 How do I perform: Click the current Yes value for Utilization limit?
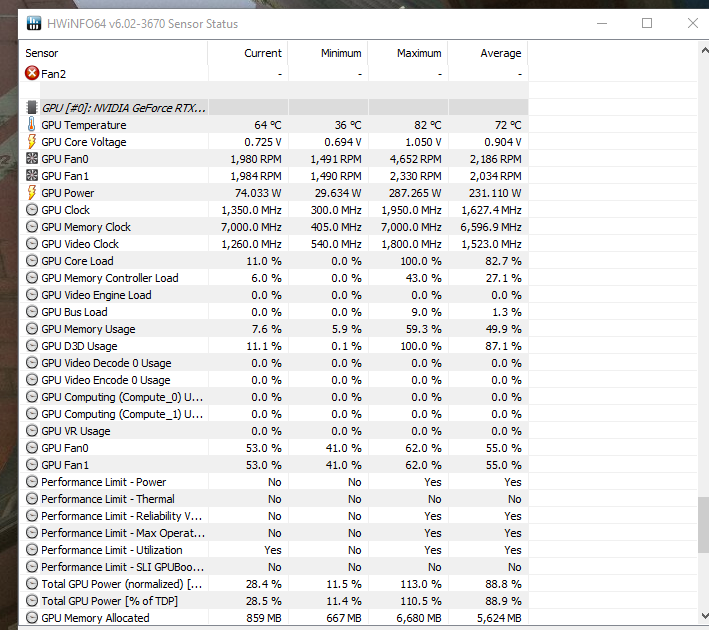(273, 550)
